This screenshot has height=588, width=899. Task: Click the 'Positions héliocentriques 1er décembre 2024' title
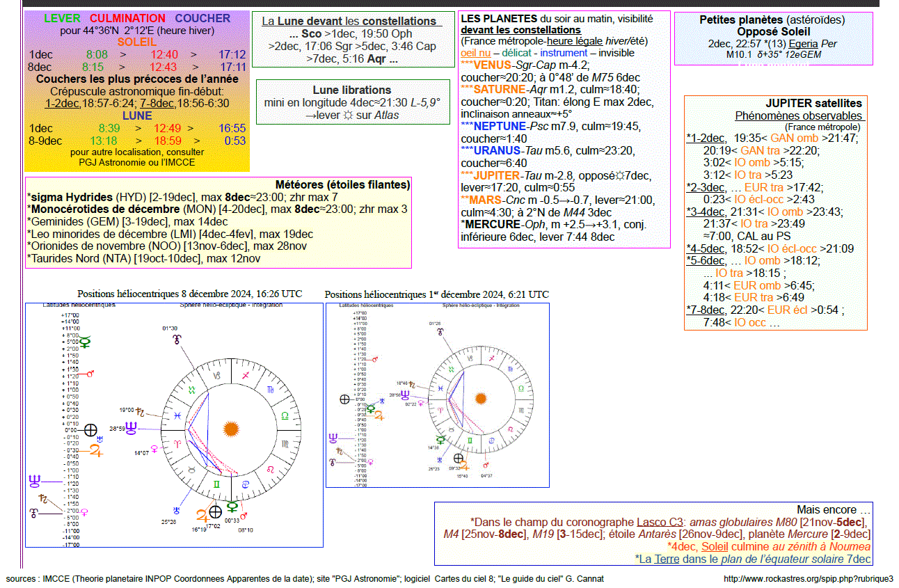[x=437, y=294]
